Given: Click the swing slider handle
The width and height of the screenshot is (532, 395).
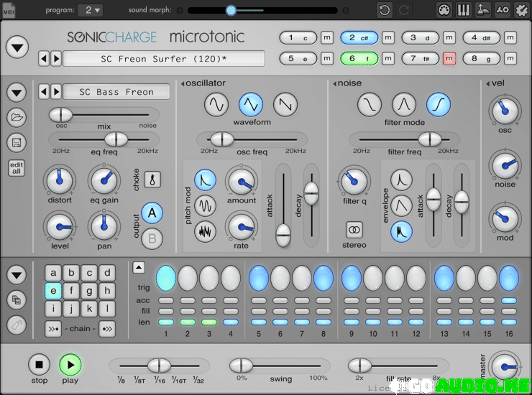Looking at the screenshot, I should coord(241,366).
